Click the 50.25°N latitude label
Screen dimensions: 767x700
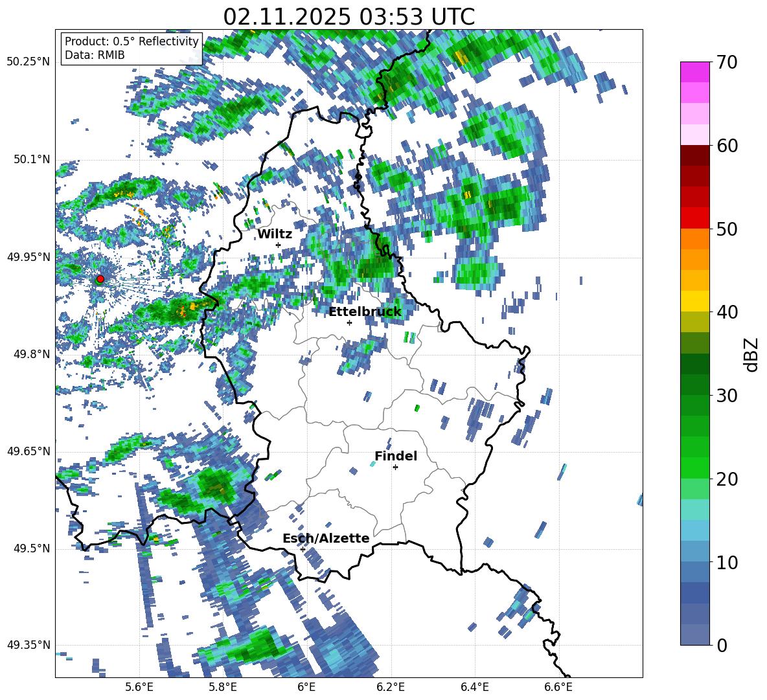[x=29, y=62]
